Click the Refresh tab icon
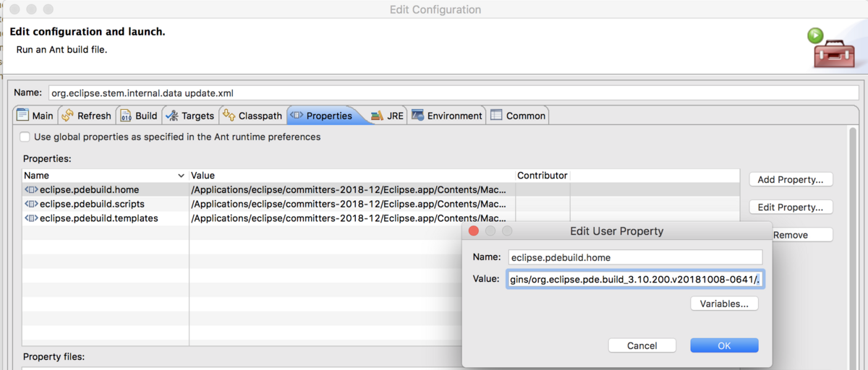868x370 pixels. [x=67, y=116]
